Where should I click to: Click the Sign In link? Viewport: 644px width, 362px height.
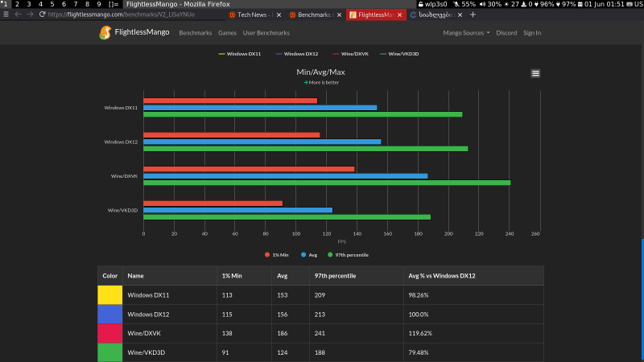532,33
